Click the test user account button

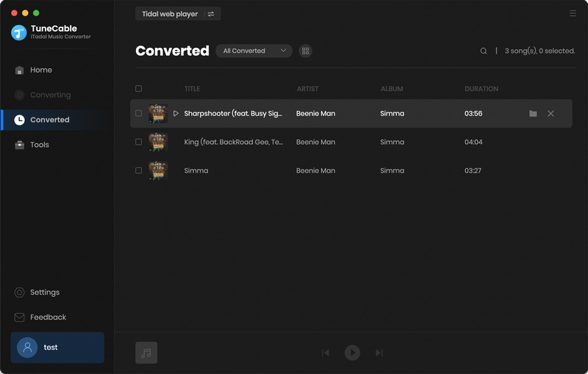coord(57,348)
